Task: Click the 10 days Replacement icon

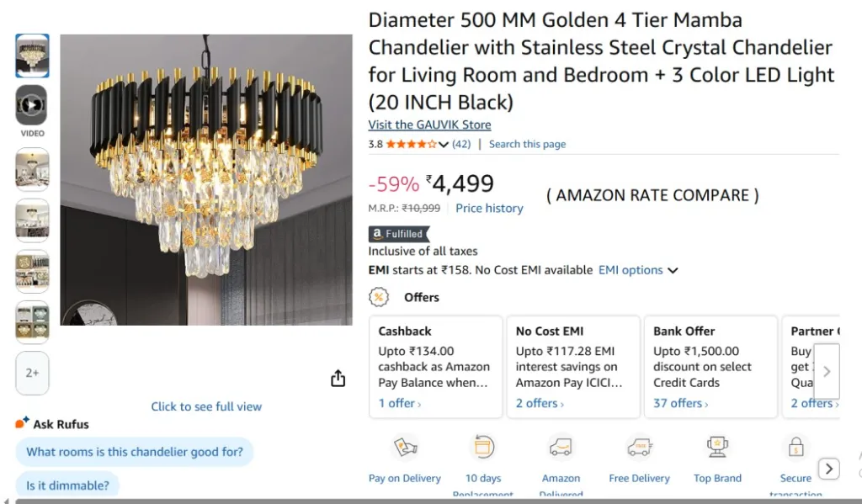Action: click(x=483, y=448)
